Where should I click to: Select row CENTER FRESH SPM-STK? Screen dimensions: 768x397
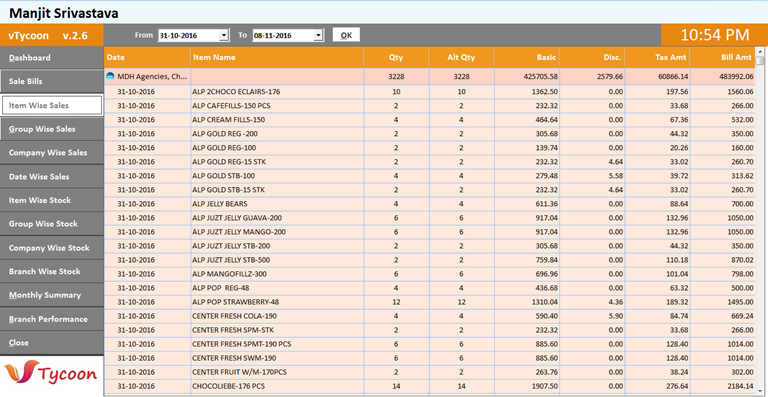click(430, 330)
